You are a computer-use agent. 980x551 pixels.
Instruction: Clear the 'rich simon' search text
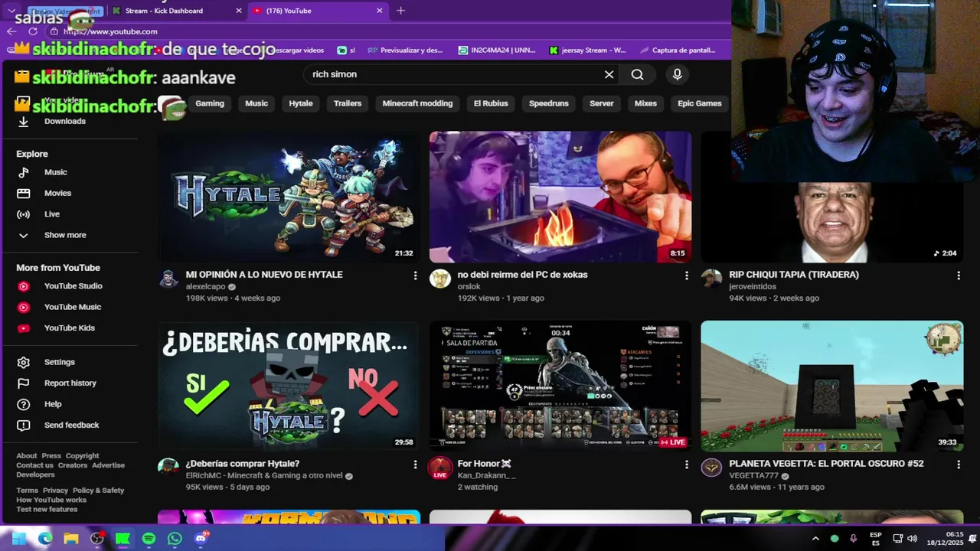point(609,74)
